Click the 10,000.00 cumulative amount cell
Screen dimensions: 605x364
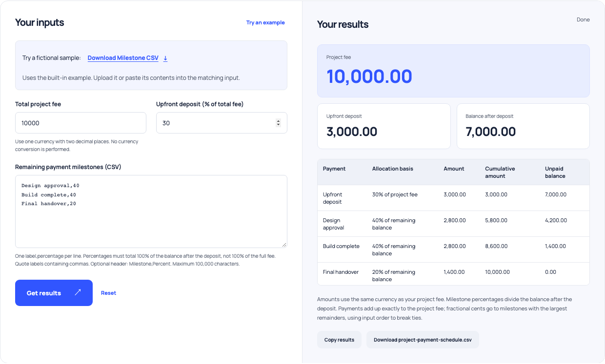[498, 272]
